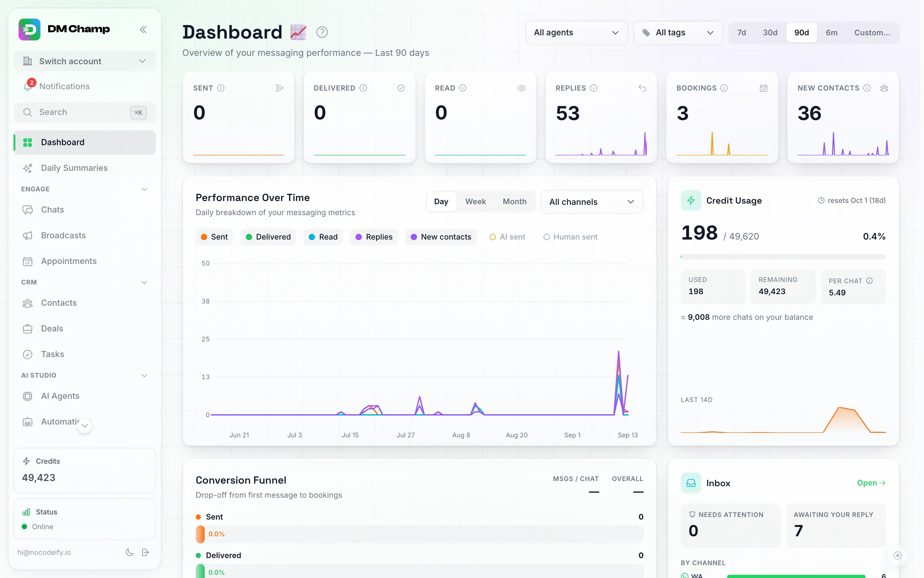Click the Status Online card
Screen dimensions: 924x578
(84, 519)
